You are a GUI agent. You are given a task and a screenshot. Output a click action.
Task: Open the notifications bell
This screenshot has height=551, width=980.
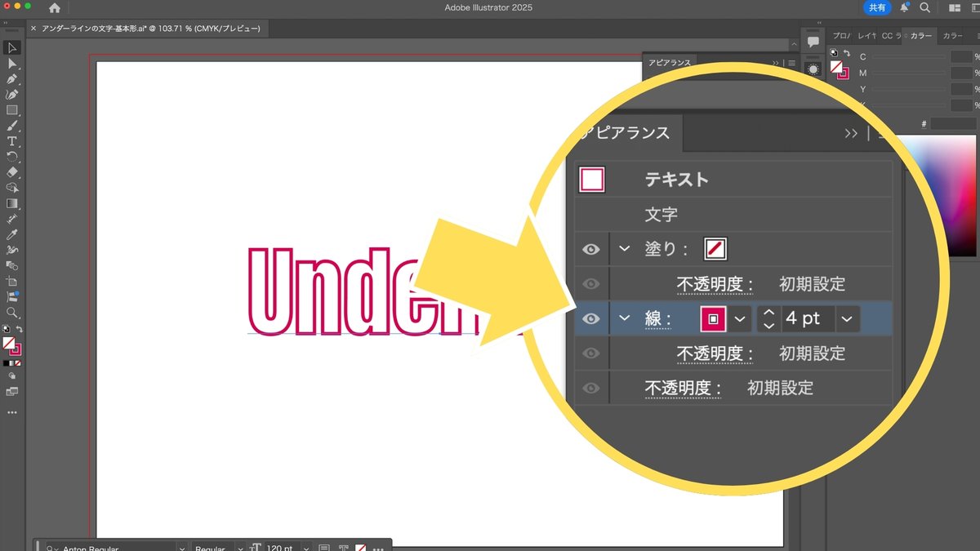(x=904, y=8)
